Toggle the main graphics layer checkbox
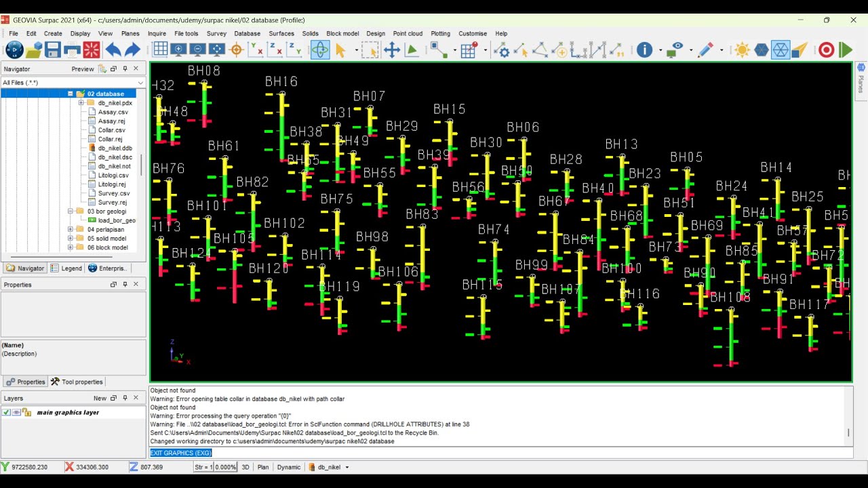 7,412
